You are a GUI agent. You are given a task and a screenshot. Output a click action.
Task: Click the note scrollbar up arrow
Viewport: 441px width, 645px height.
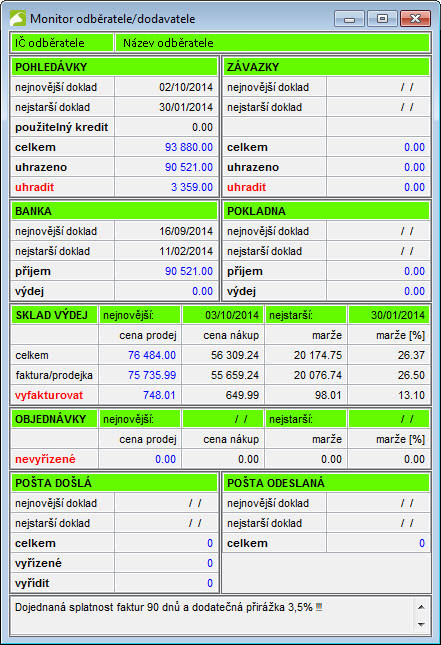(x=421, y=607)
